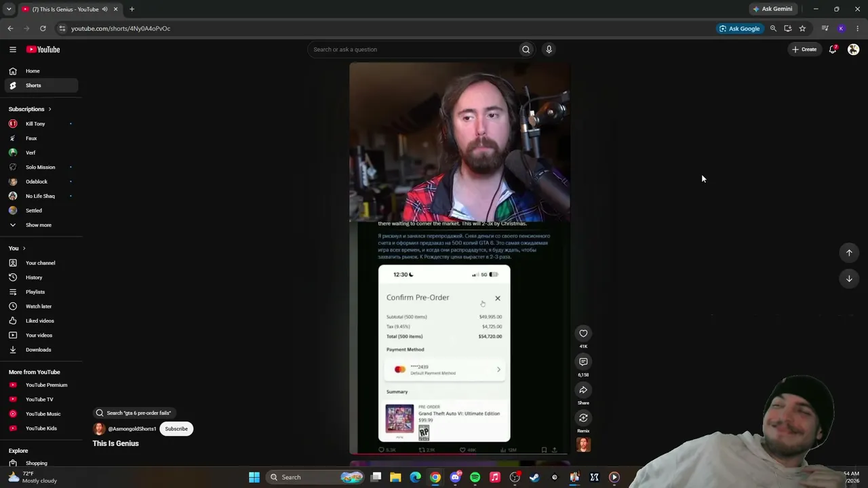868x488 pixels.
Task: Open the Short's sound thumbnail
Action: tap(583, 445)
